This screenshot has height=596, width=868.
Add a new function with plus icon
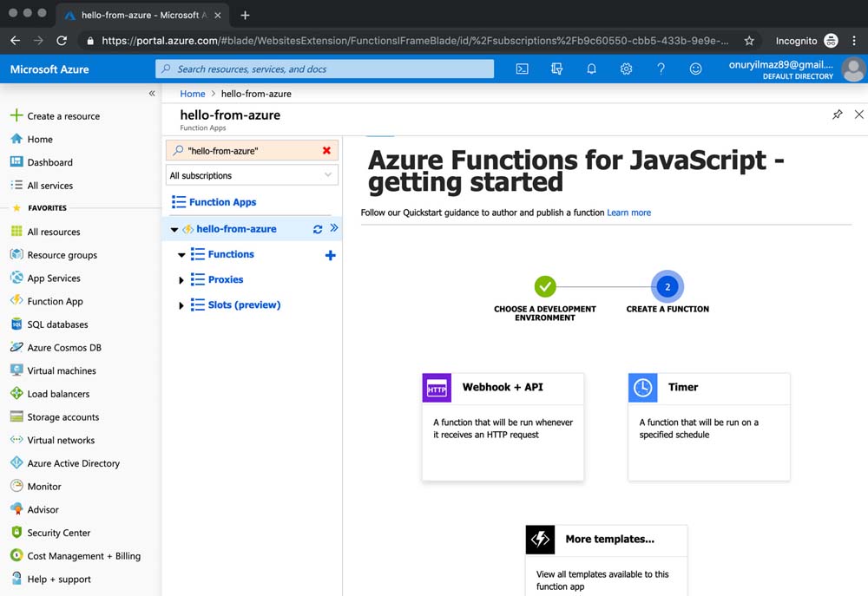coord(330,255)
